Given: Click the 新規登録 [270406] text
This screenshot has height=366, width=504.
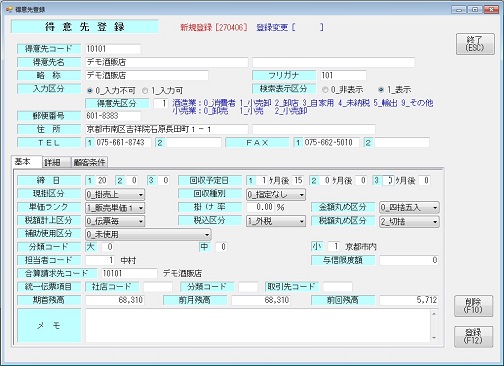Looking at the screenshot, I should tap(214, 27).
